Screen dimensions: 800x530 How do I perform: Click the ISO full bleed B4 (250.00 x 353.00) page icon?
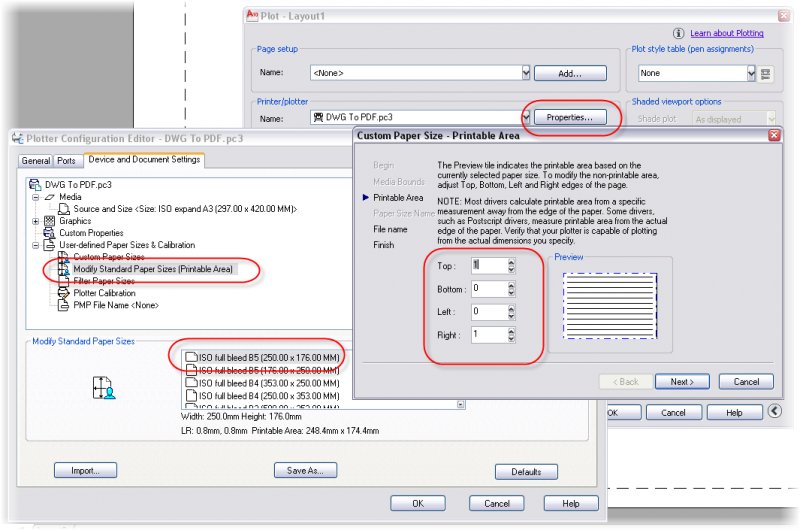(191, 395)
